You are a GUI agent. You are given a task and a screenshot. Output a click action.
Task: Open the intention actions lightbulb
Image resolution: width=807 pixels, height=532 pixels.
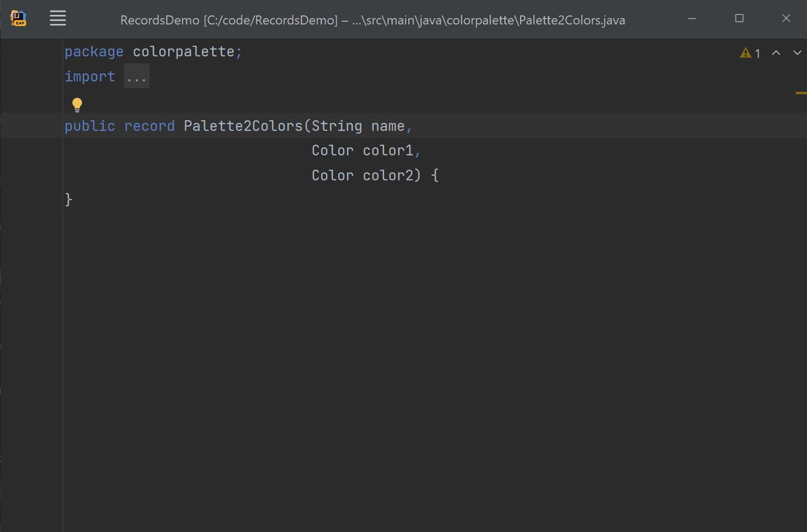coord(77,104)
